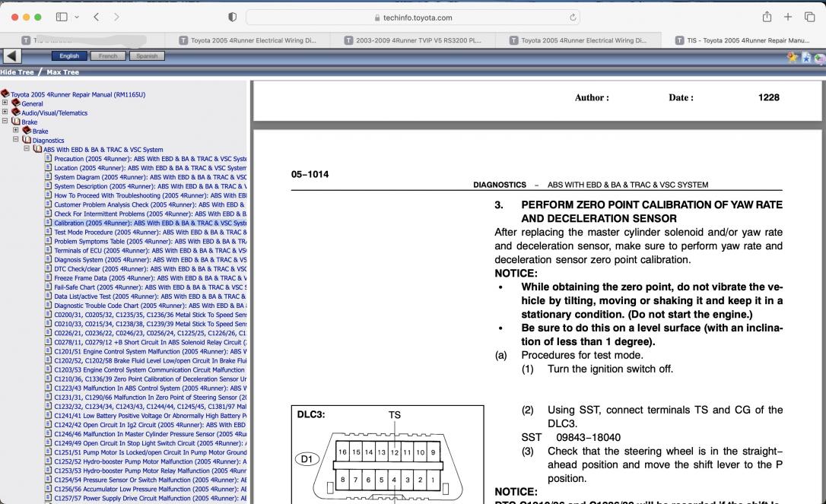Select the English language button
This screenshot has height=504, width=826.
(x=69, y=55)
